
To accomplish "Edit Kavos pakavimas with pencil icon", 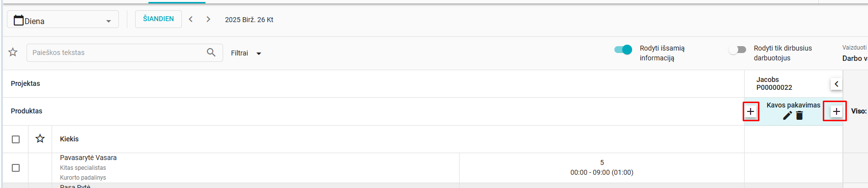I will [787, 115].
